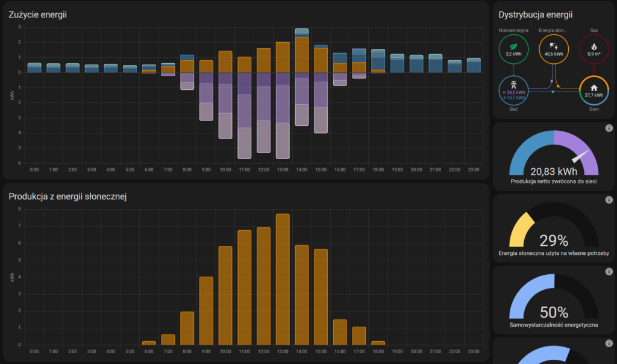Screen dimensions: 617x364
Task: Click the gas flame icon
Action: point(594,46)
